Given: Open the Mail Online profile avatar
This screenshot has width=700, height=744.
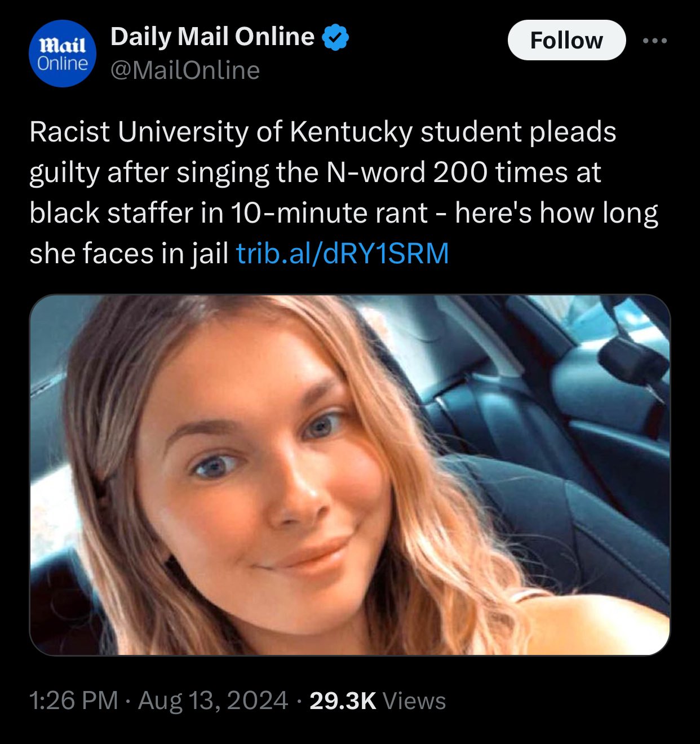Looking at the screenshot, I should [x=62, y=54].
